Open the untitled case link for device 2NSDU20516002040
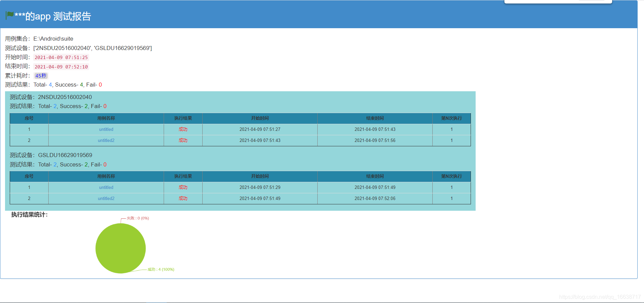The height and width of the screenshot is (303, 644). pyautogui.click(x=106, y=130)
